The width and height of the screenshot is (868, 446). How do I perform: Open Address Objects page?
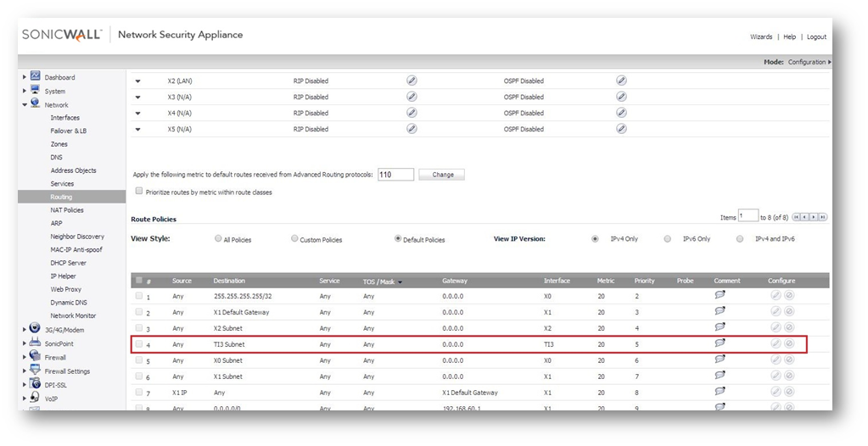pyautogui.click(x=73, y=170)
